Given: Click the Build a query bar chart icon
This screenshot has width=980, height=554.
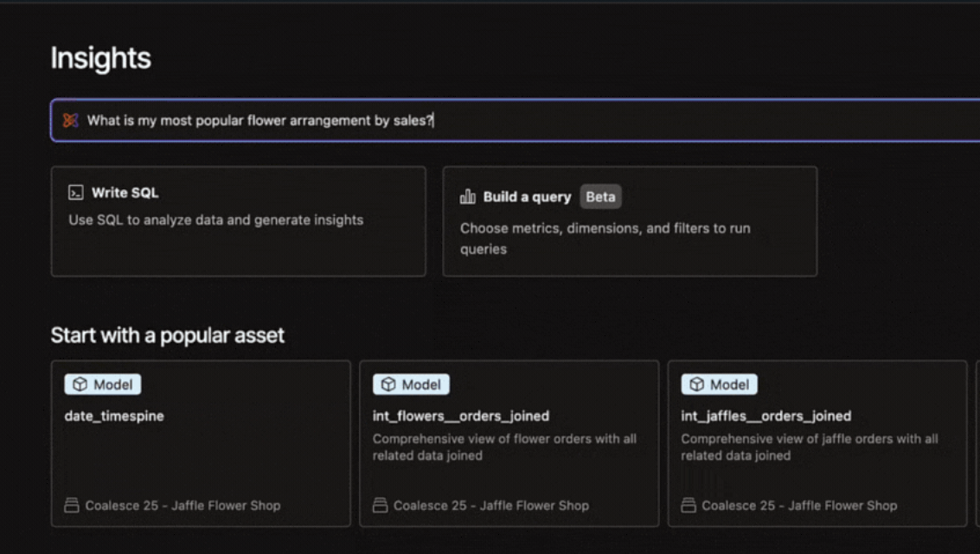Looking at the screenshot, I should [467, 197].
